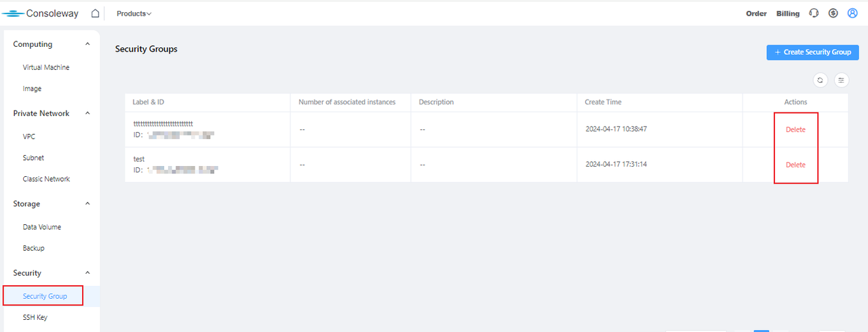Refresh the security groups table
The width and height of the screenshot is (868, 332).
[821, 80]
